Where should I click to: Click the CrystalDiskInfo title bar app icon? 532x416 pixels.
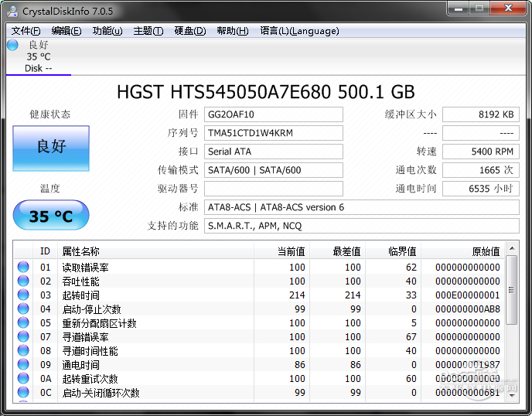click(x=12, y=10)
